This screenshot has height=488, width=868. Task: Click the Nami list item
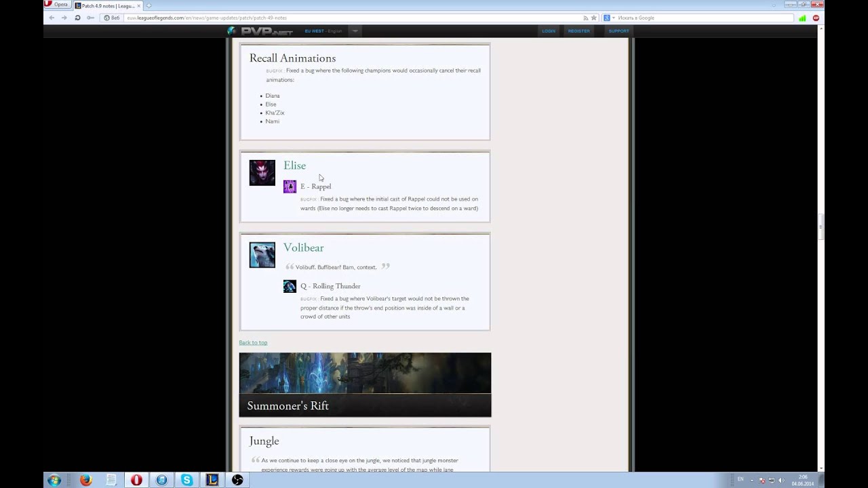(272, 121)
